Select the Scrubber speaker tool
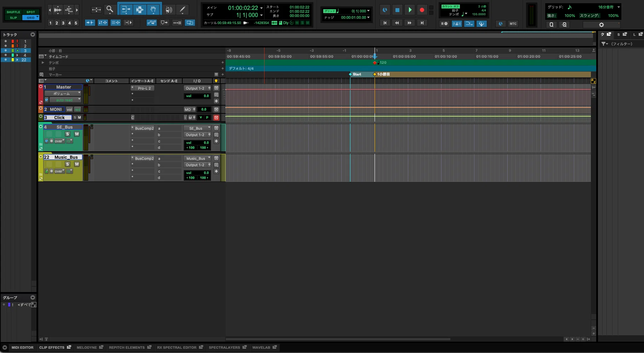644x353 pixels. point(169,10)
